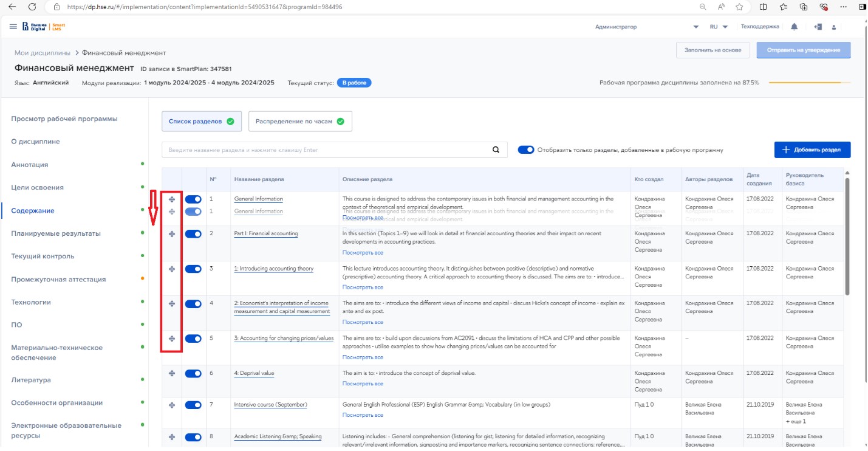The height and width of the screenshot is (451, 868).
Task: Open the RU language dropdown
Action: pos(719,27)
